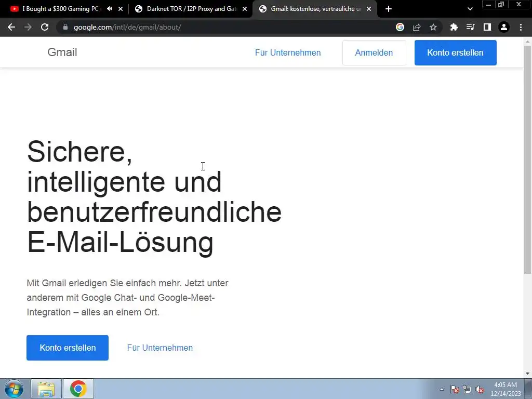Image resolution: width=532 pixels, height=399 pixels.
Task: Click the Anmelden button
Action: [x=374, y=52]
